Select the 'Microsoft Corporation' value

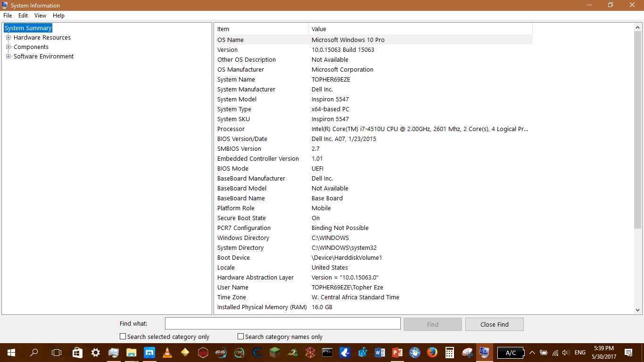pyautogui.click(x=342, y=70)
